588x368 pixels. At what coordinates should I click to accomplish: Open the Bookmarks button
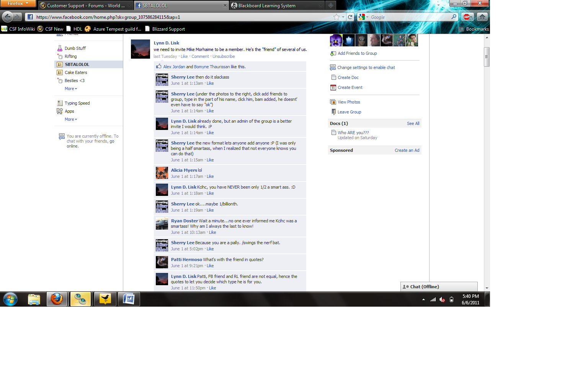tap(474, 29)
